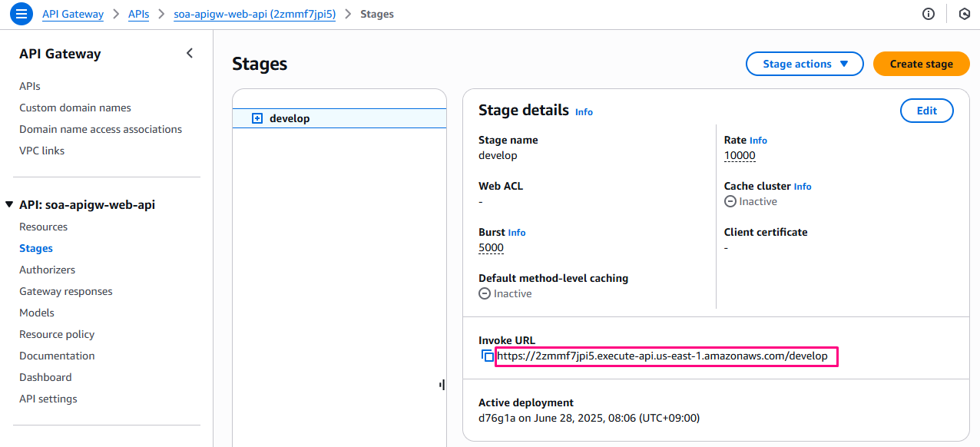Expand the develop stage plus icon
Viewport: 980px width, 447px height.
point(257,118)
